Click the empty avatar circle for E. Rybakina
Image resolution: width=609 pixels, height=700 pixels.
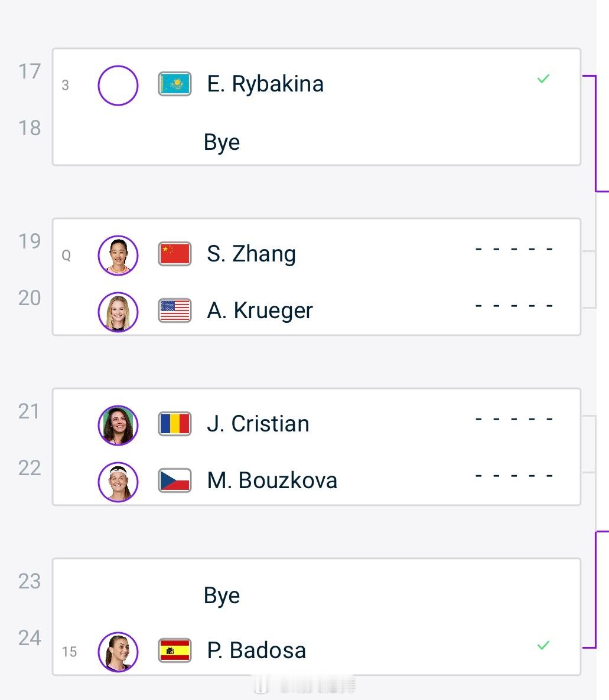(x=118, y=85)
